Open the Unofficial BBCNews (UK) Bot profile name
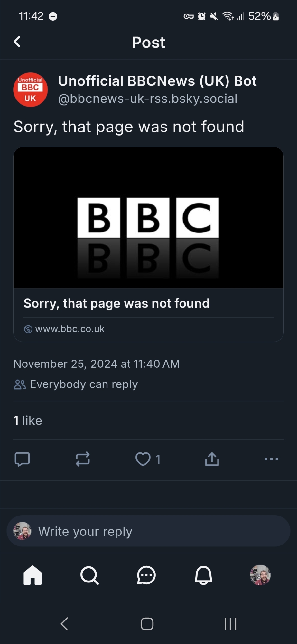This screenshot has height=644, width=297. (x=157, y=81)
